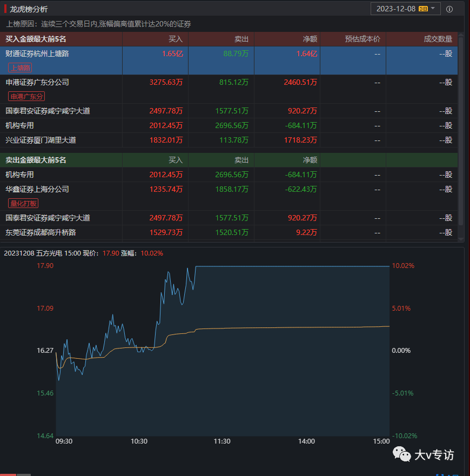Image resolution: width=470 pixels, height=476 pixels.
Task: Click the 量化打板 tag
Action: click(23, 203)
